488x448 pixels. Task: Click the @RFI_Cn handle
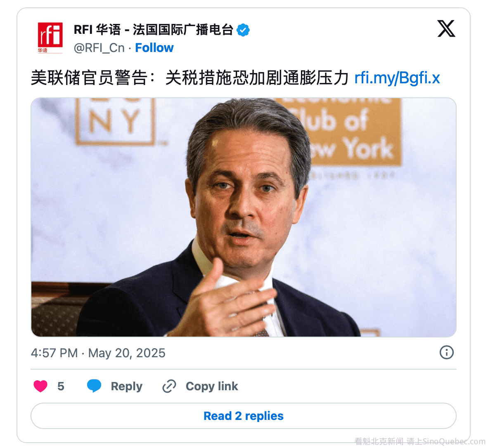(99, 48)
